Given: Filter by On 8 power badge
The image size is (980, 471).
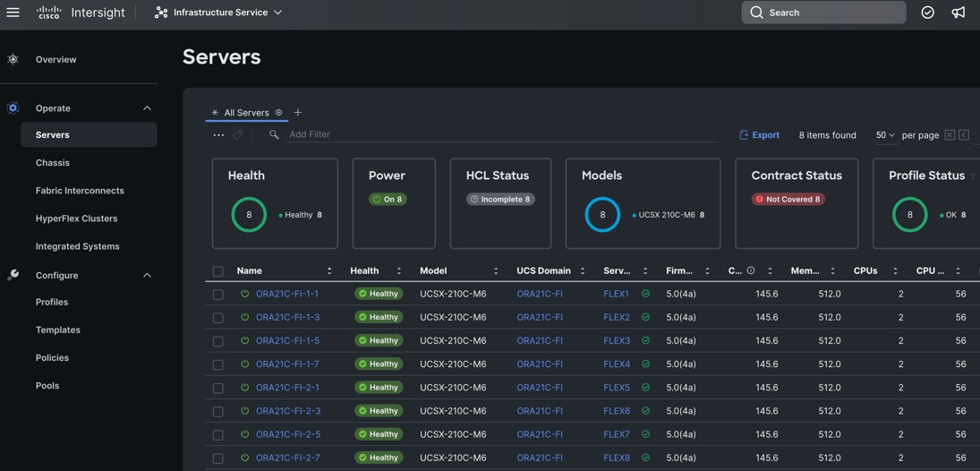Looking at the screenshot, I should click(x=388, y=200).
